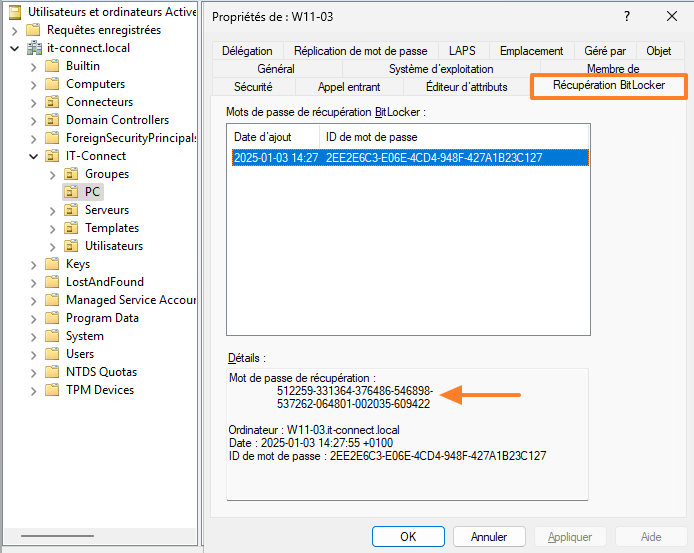Click the System folder icon

[x=52, y=336]
